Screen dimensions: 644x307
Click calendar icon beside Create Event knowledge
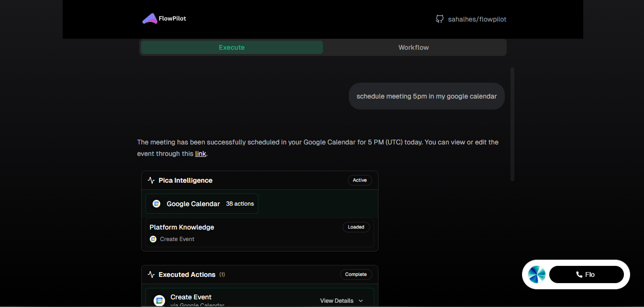(x=153, y=239)
